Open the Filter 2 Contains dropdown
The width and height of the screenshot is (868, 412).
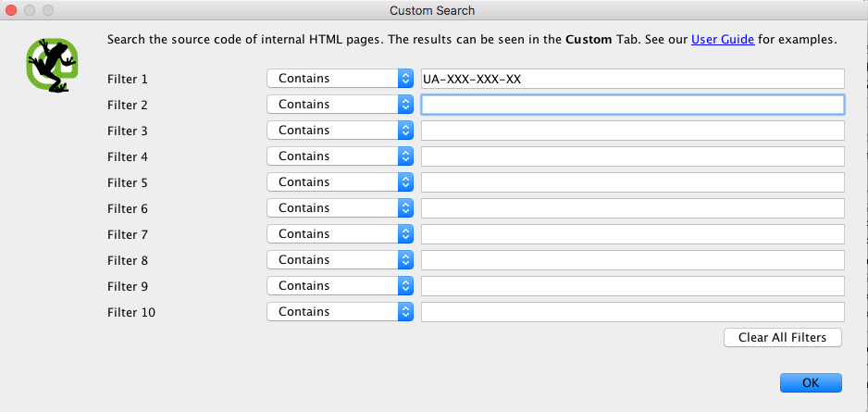tap(340, 105)
